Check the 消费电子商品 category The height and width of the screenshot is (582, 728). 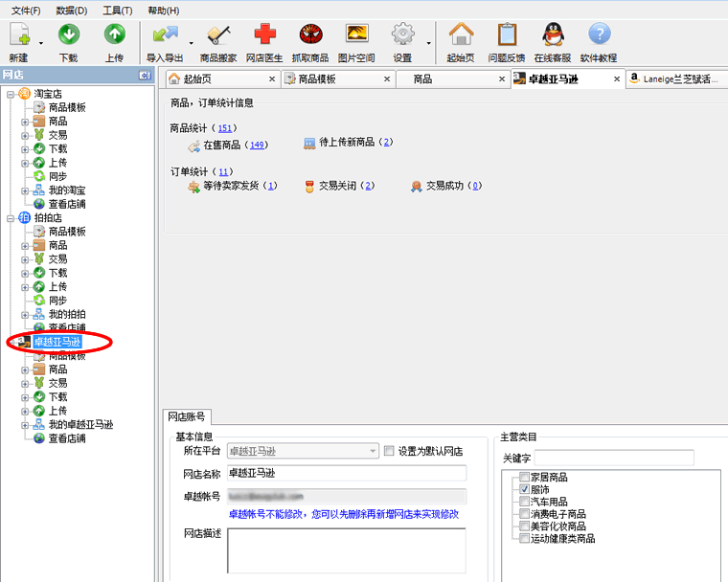pyautogui.click(x=524, y=514)
